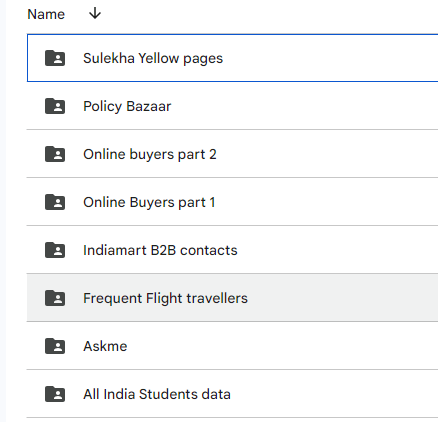Viewport: 438px width, 422px height.
Task: Click the Sulekha Yellow pages name
Action: [x=153, y=59]
